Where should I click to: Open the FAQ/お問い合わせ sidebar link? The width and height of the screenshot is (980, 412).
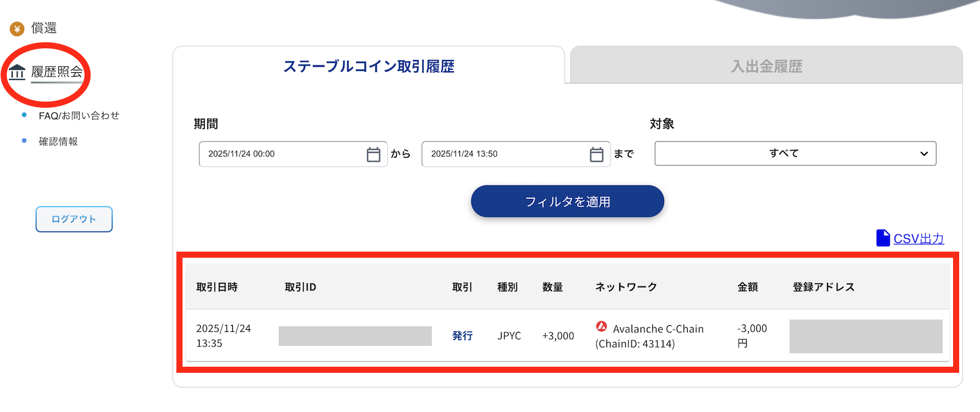tap(79, 116)
